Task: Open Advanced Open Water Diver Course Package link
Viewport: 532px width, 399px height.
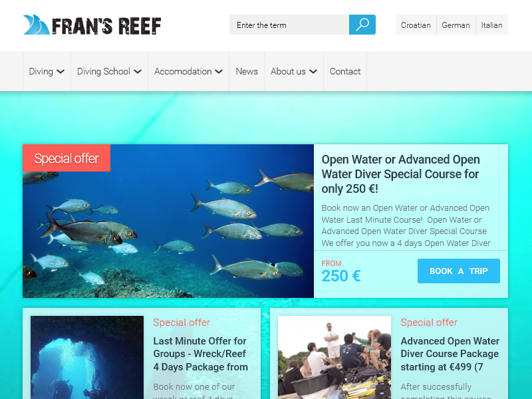Action: point(450,354)
